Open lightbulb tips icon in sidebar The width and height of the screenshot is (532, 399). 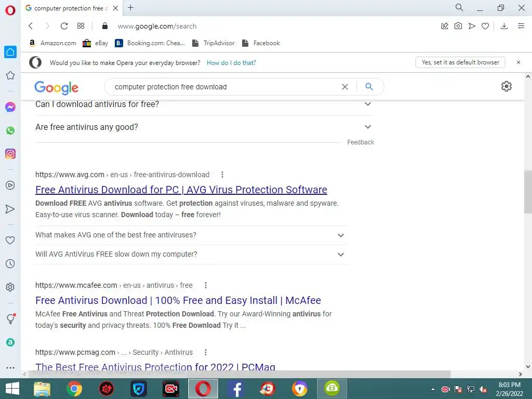[x=11, y=318]
